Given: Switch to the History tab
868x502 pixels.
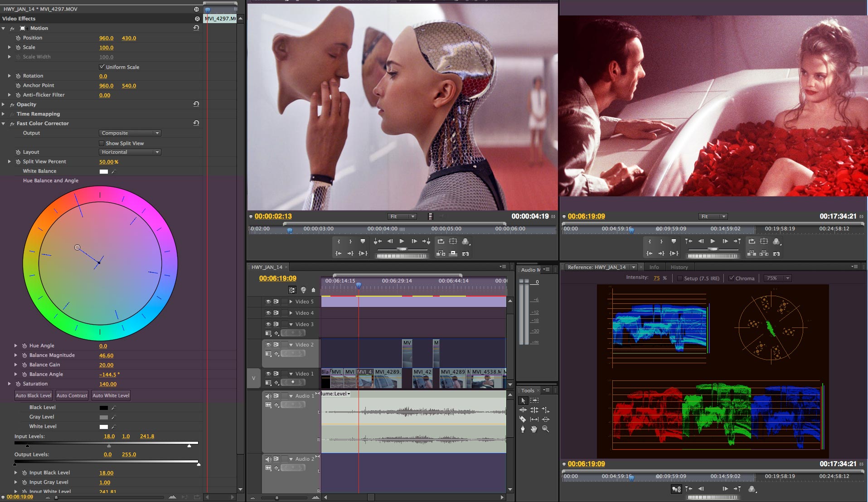Looking at the screenshot, I should pyautogui.click(x=679, y=268).
